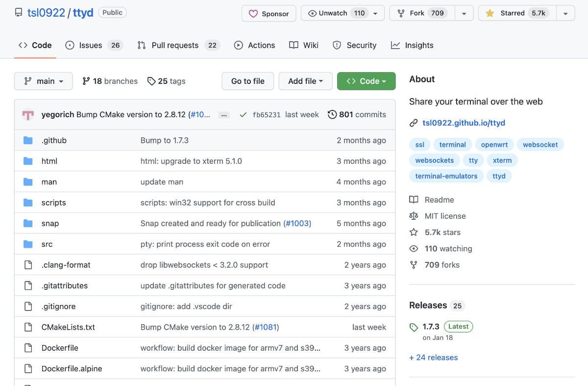
Task: Open the Add file dropdown
Action: pos(305,81)
